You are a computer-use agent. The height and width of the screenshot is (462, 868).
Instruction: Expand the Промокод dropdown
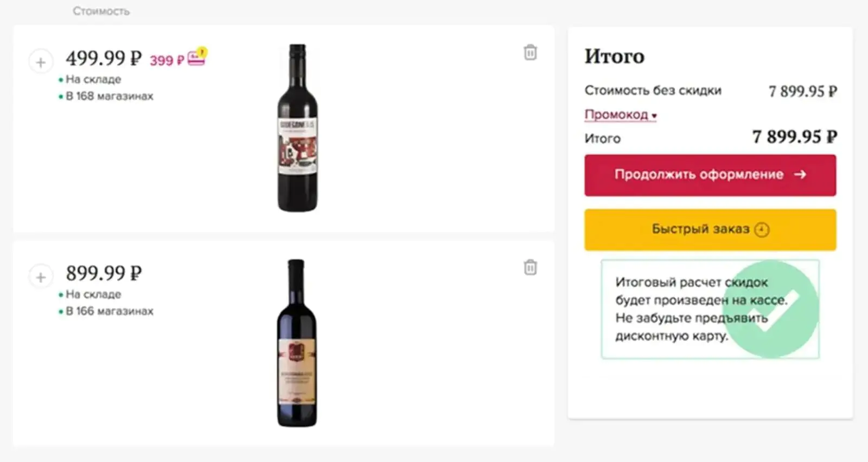(x=620, y=115)
